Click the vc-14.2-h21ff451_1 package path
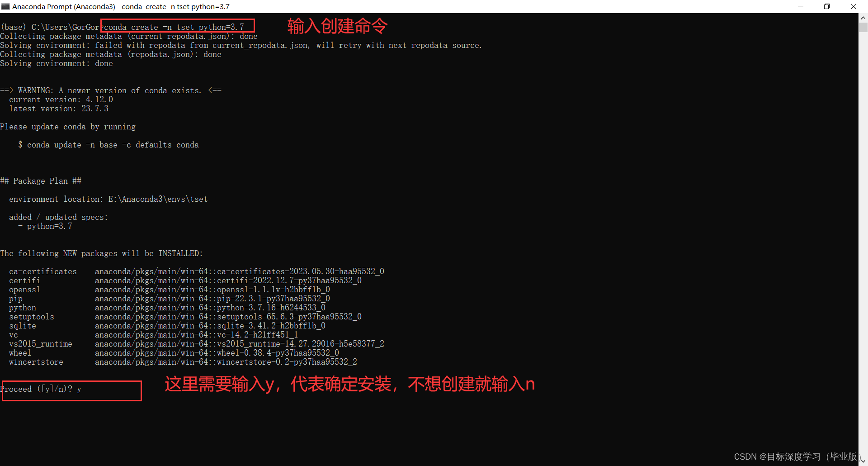This screenshot has height=466, width=868. (197, 335)
